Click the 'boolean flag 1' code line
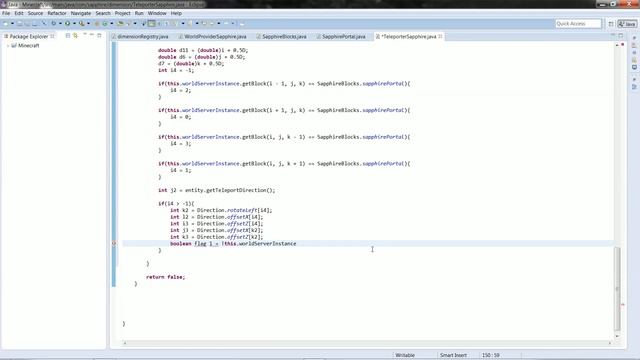Image resolution: width=640 pixels, height=360 pixels. click(x=233, y=244)
